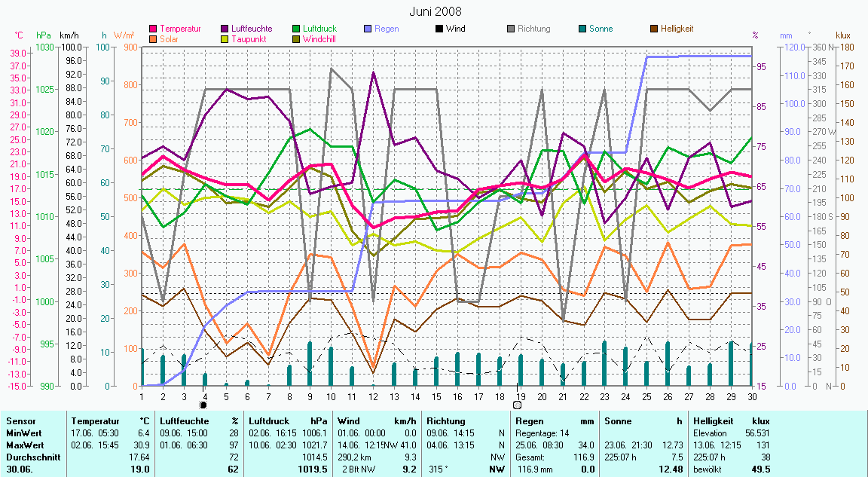This screenshot has height=477, width=868.
Task: Click the yellow Taupunkt legend swatch
Action: (225, 39)
